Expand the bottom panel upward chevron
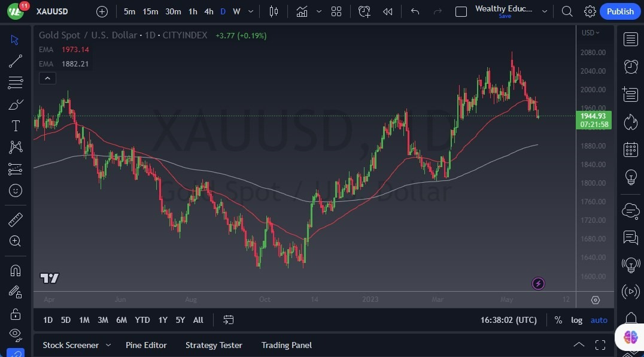This screenshot has width=644, height=357. [579, 344]
